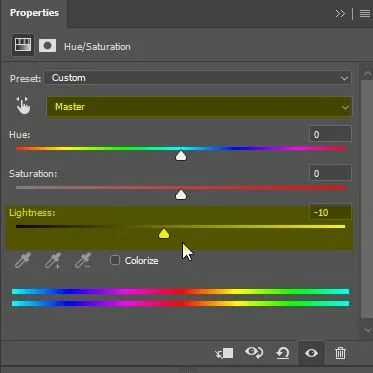Toggle adjustment layer visibility eye
The height and width of the screenshot is (373, 373).
[311, 353]
